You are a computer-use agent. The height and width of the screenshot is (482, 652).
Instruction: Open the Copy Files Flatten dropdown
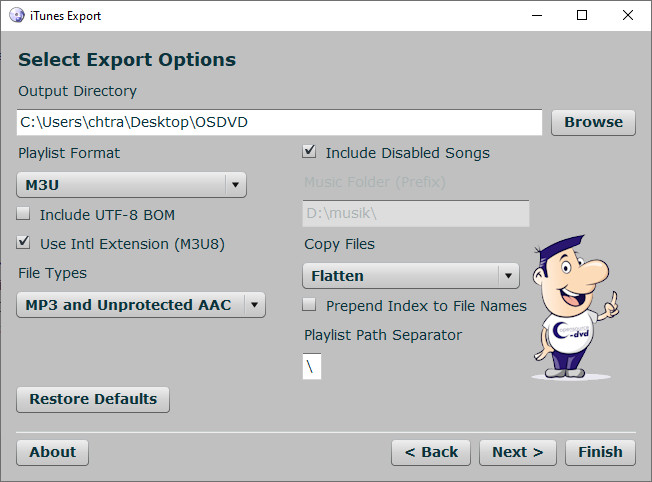click(x=410, y=275)
